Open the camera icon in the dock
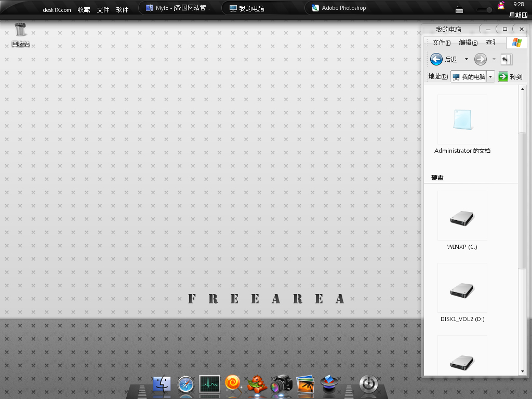532x399 pixels. click(281, 384)
